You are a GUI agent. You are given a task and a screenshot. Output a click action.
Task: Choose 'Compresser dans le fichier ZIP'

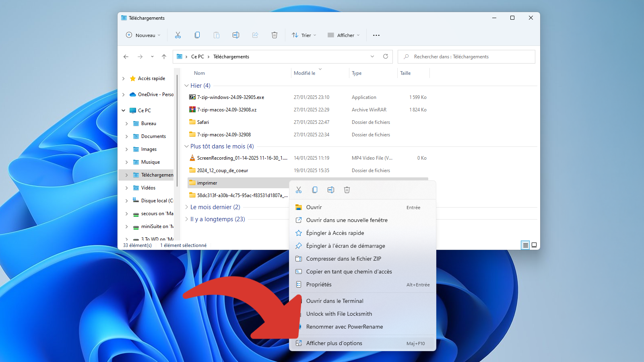tap(343, 259)
